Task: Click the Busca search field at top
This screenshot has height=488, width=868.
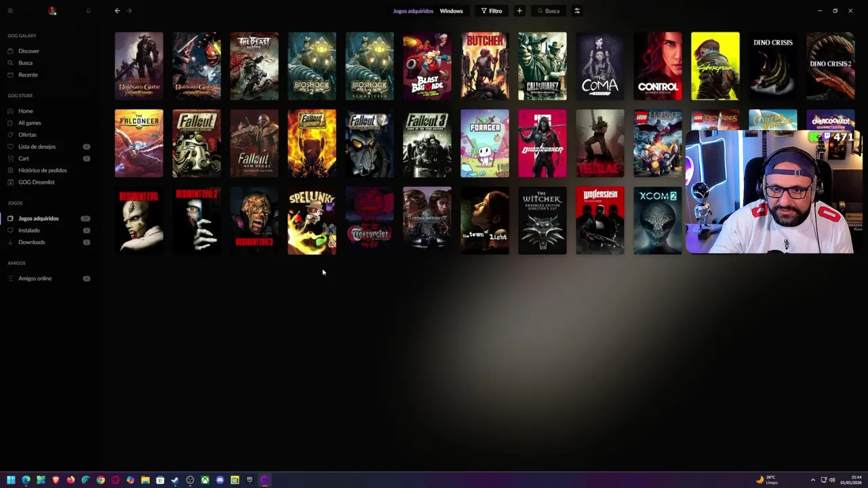Action: click(549, 11)
